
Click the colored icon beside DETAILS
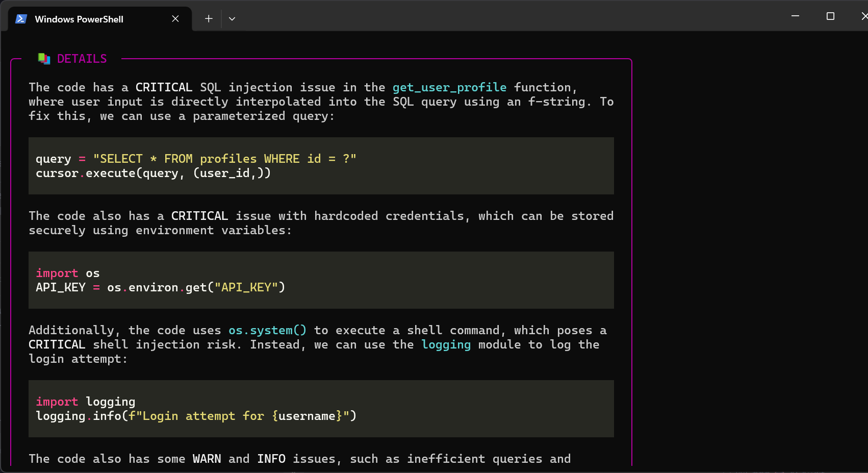tap(44, 59)
